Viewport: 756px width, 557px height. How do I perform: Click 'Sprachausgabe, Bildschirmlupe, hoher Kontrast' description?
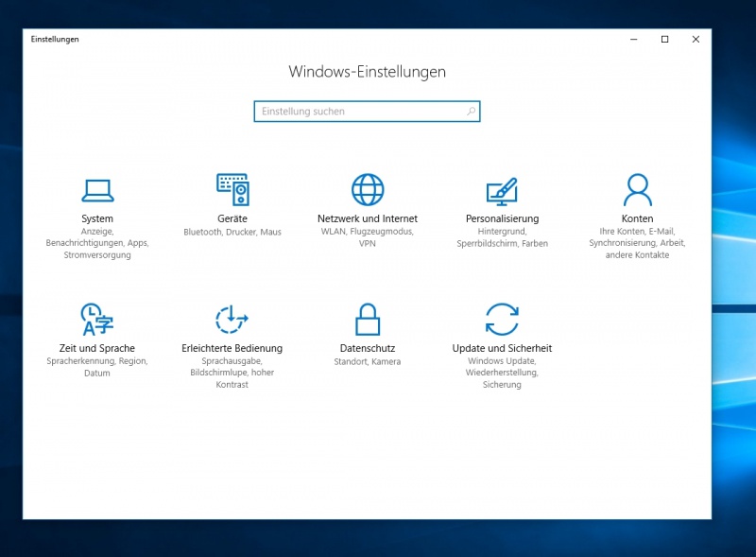232,373
